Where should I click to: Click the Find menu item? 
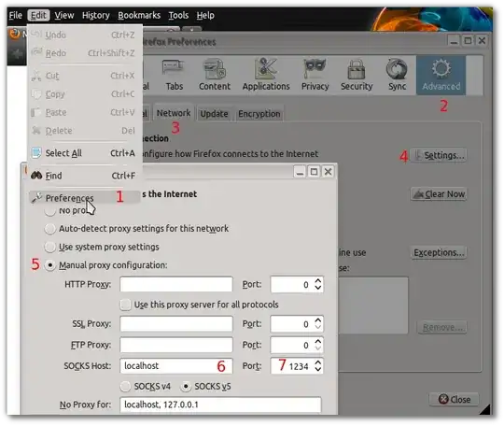85,176
